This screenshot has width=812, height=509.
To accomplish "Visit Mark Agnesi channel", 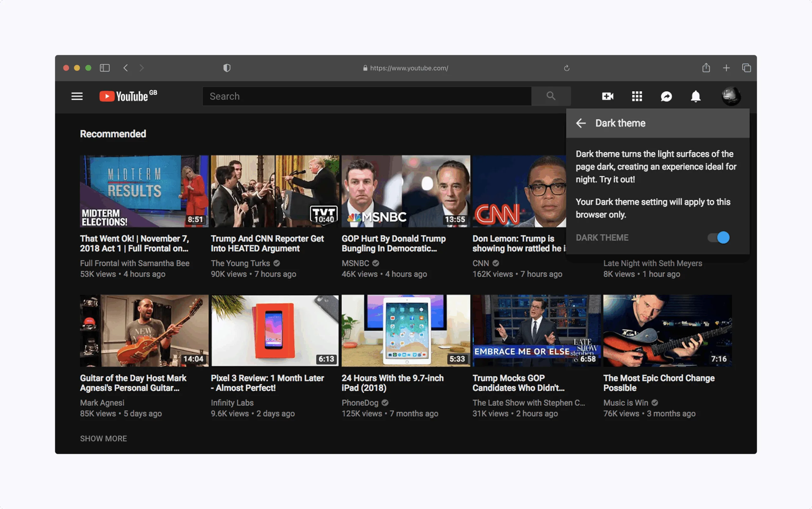I will click(102, 403).
